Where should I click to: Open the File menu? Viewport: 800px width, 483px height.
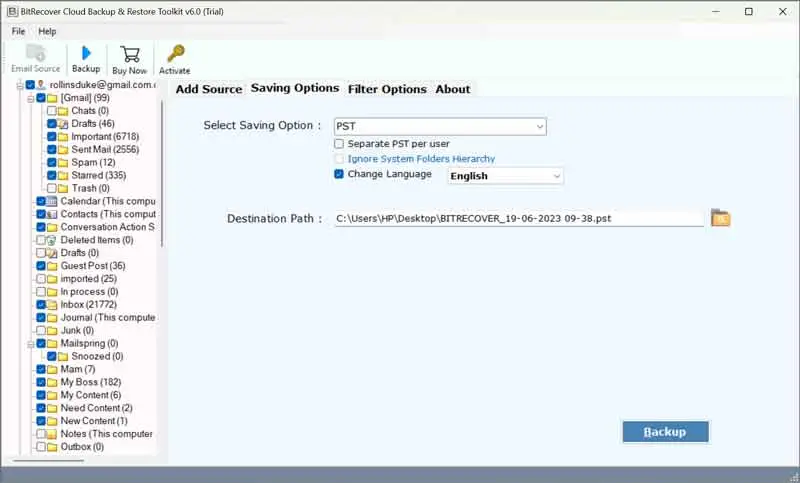18,31
